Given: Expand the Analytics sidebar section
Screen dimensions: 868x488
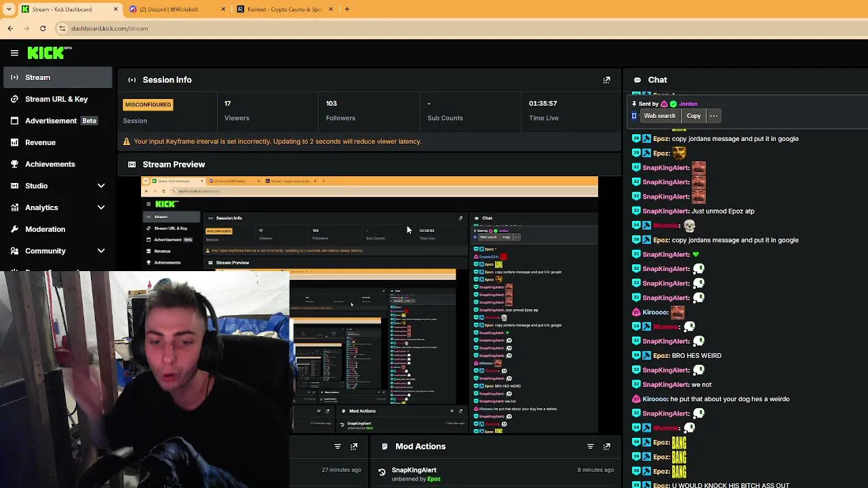Looking at the screenshot, I should [x=101, y=207].
